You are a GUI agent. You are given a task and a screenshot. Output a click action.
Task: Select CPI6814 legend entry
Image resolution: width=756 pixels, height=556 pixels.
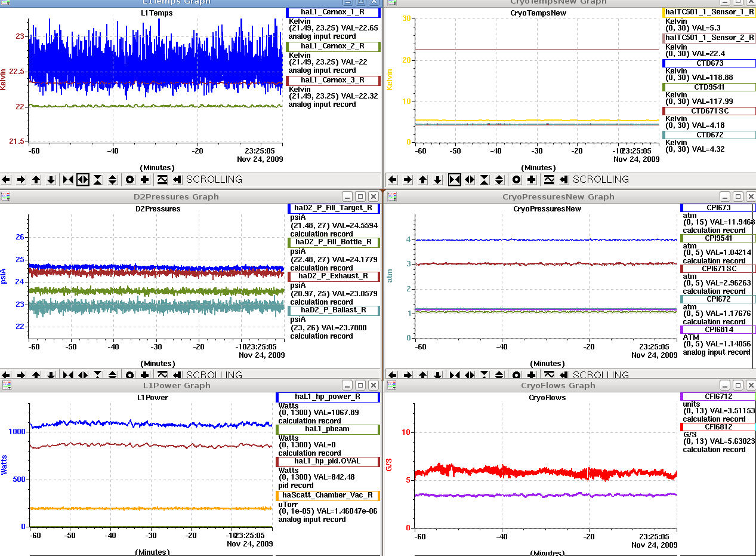(718, 330)
